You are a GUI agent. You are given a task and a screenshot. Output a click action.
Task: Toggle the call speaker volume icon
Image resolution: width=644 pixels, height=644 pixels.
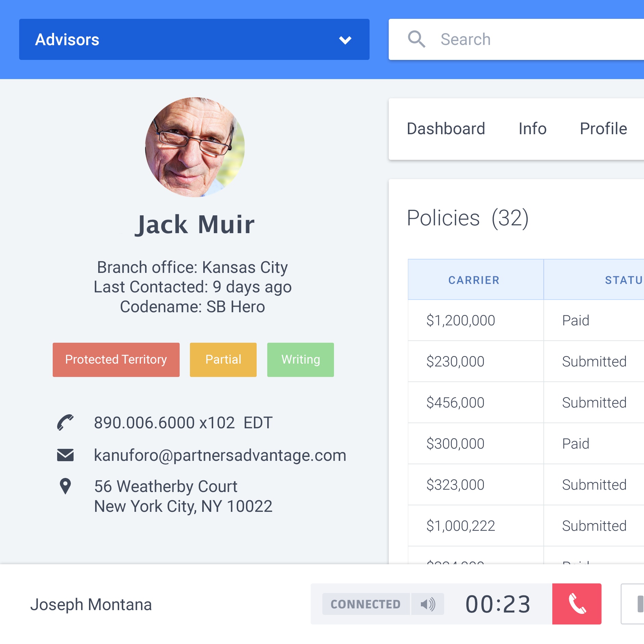coord(428,604)
